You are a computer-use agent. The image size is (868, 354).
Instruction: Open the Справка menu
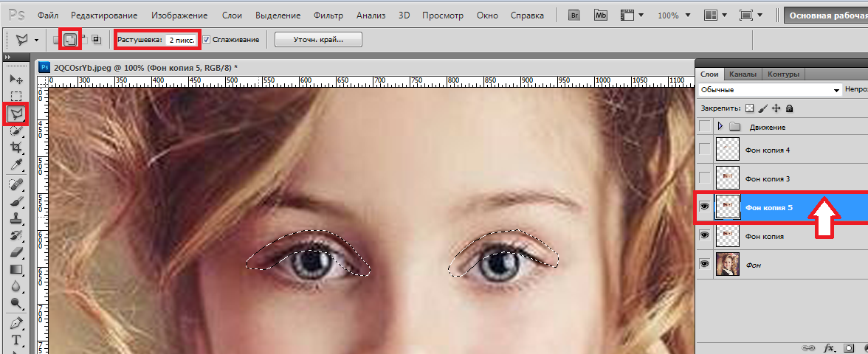527,15
